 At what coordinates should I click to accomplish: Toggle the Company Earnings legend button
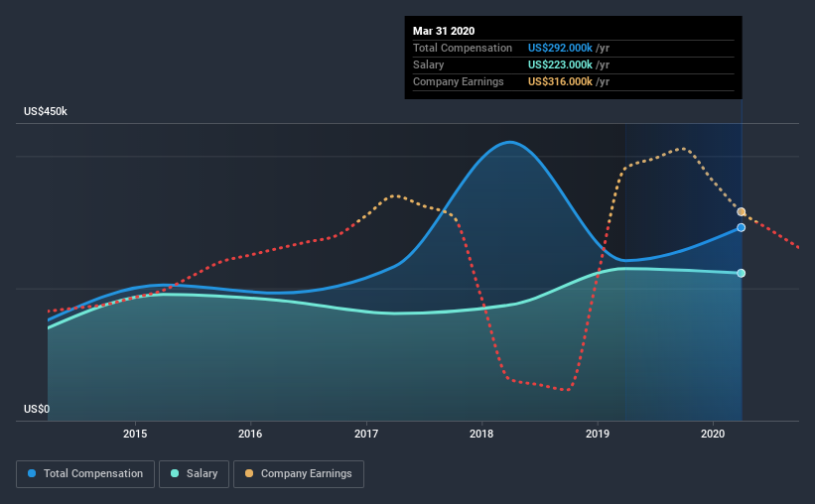299,474
